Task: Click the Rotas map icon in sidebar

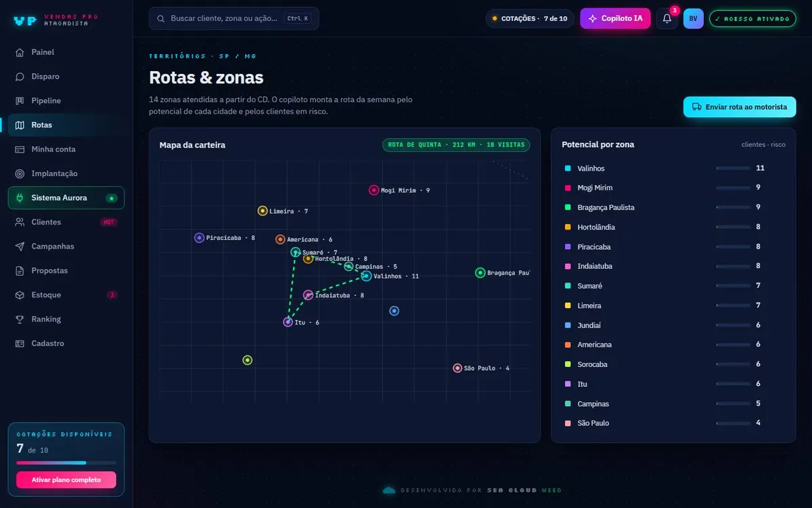Action: tap(20, 125)
